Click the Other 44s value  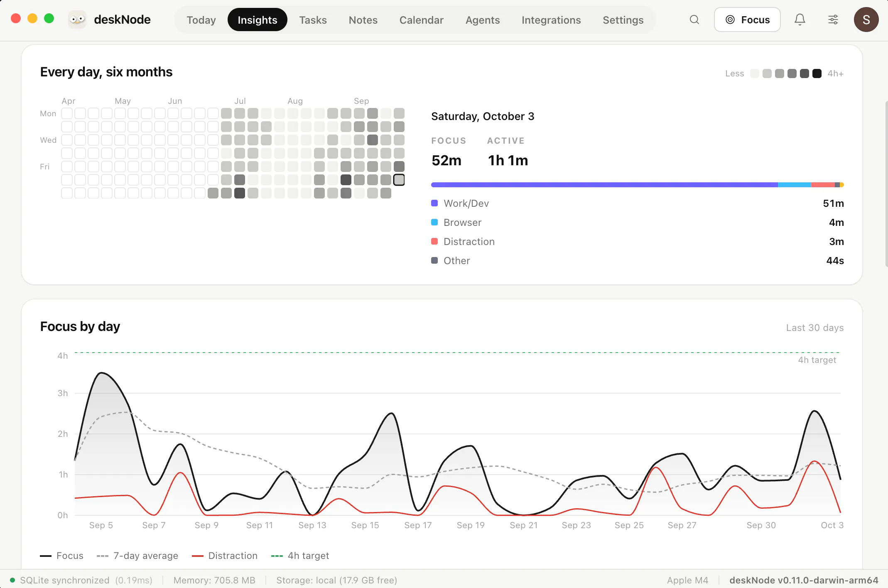835,261
